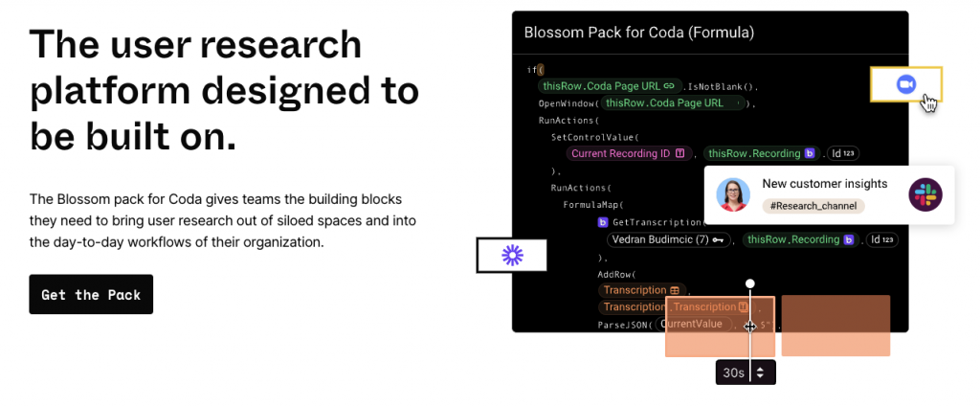Click the New customer insights notification title
Viewport: 980px width, 407px height.
tap(824, 184)
